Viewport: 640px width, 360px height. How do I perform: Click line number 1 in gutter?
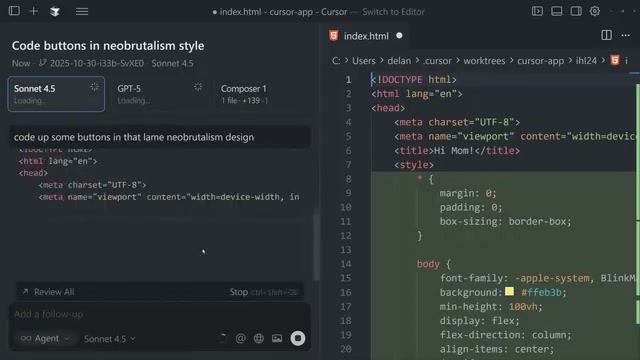(x=348, y=80)
